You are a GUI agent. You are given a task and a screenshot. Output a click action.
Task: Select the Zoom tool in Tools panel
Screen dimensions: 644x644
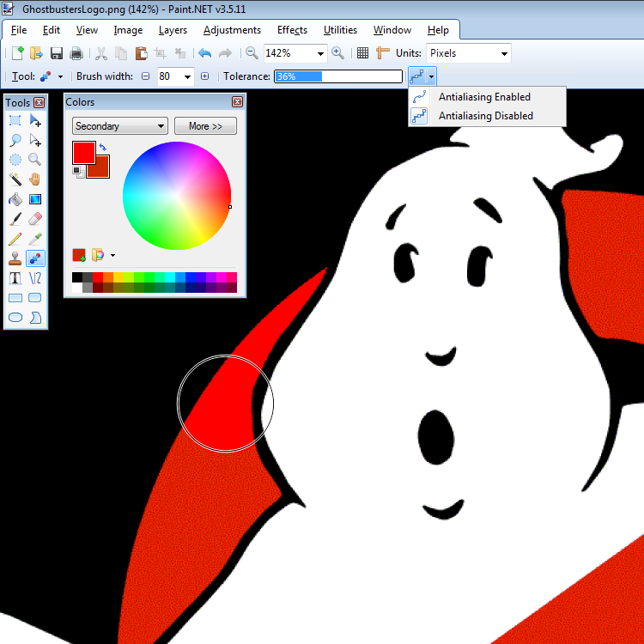[35, 160]
